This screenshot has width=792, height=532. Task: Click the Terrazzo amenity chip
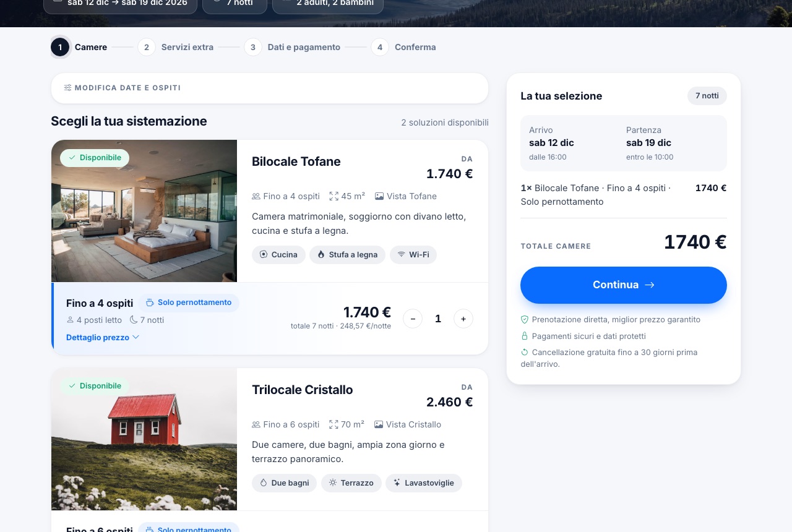351,483
